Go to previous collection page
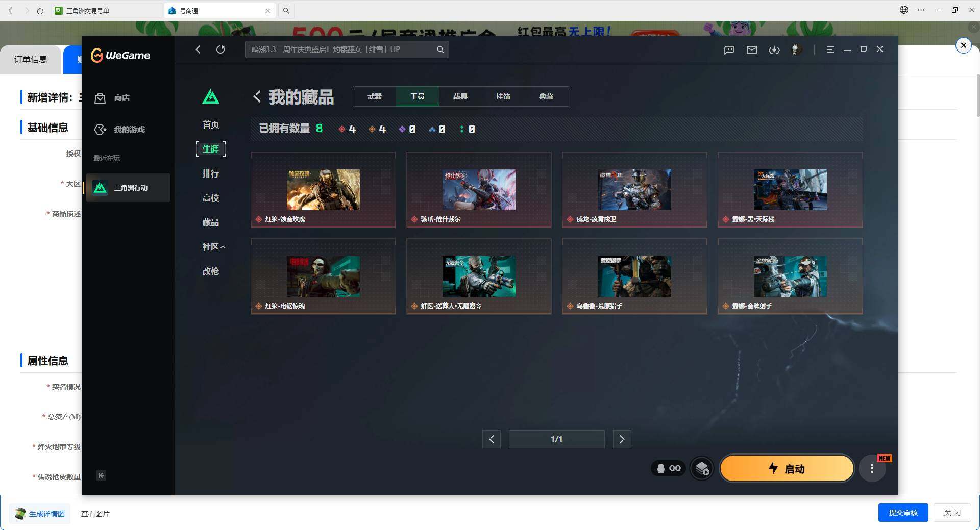The width and height of the screenshot is (980, 530). click(492, 439)
